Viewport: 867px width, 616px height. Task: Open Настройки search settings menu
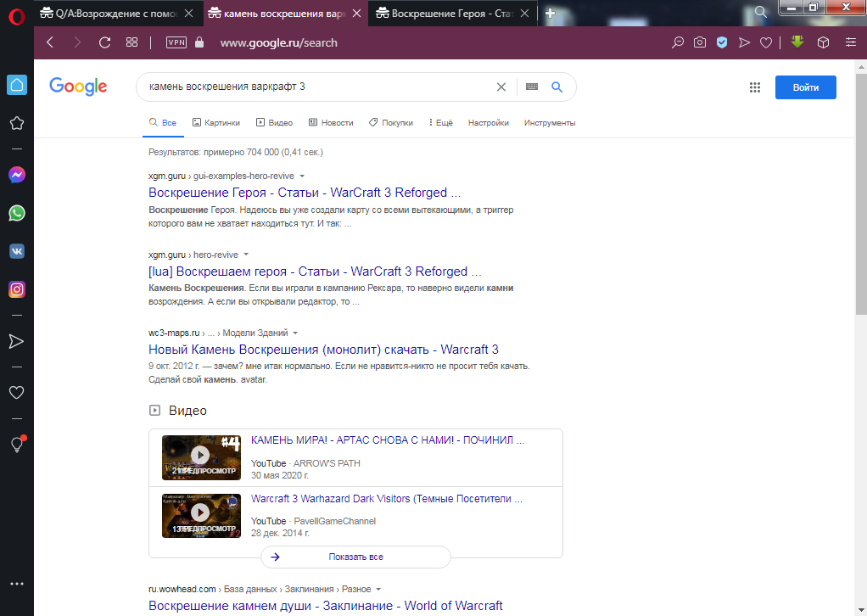tap(489, 123)
